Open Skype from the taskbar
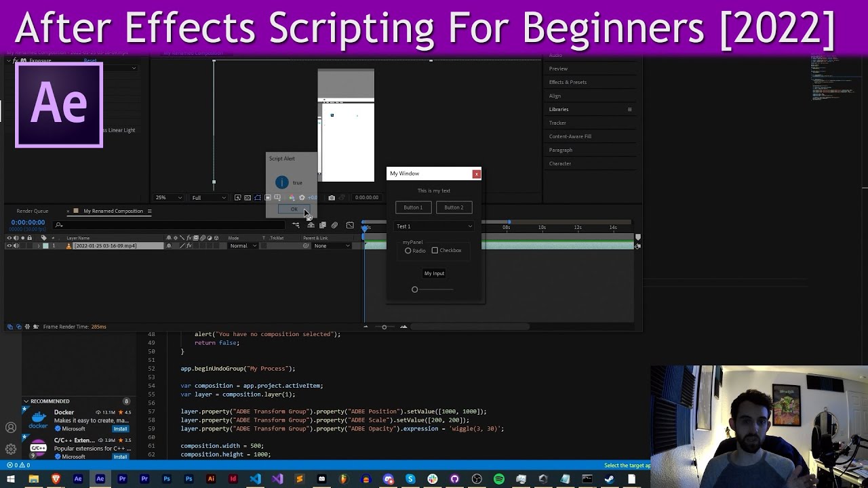Image resolution: width=868 pixels, height=488 pixels. click(x=410, y=479)
